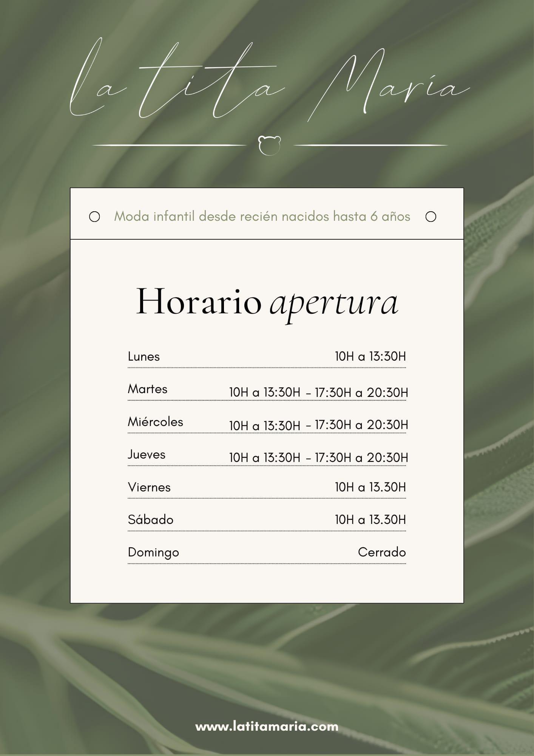Click the Viernes day label
The image size is (534, 756).
(149, 487)
